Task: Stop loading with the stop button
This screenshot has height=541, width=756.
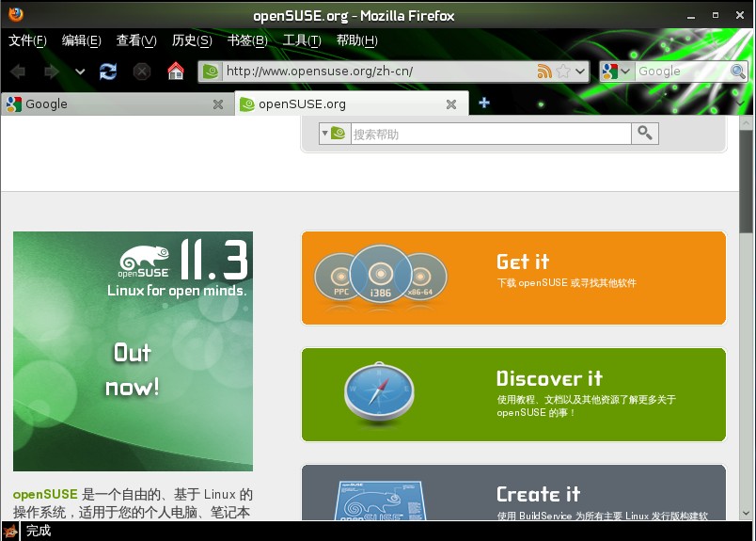Action: point(142,72)
